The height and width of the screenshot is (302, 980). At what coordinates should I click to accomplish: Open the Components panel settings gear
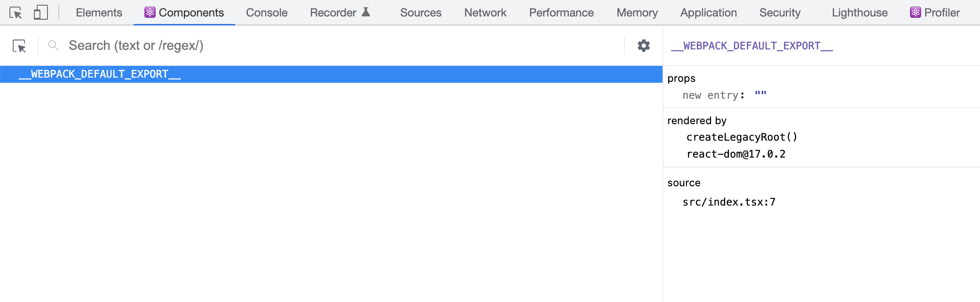(x=643, y=46)
